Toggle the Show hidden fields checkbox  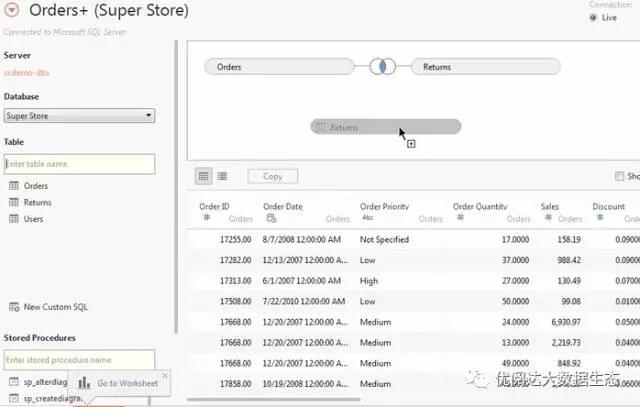(620, 176)
